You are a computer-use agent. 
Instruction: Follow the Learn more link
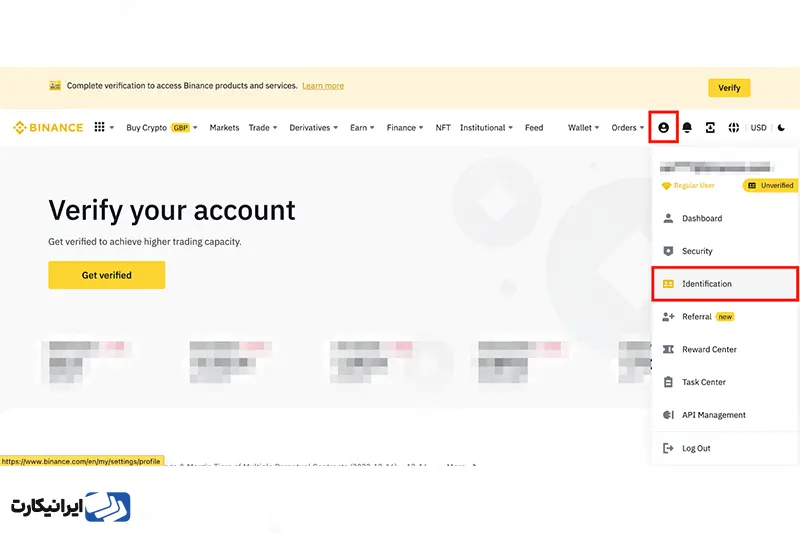[x=323, y=86]
